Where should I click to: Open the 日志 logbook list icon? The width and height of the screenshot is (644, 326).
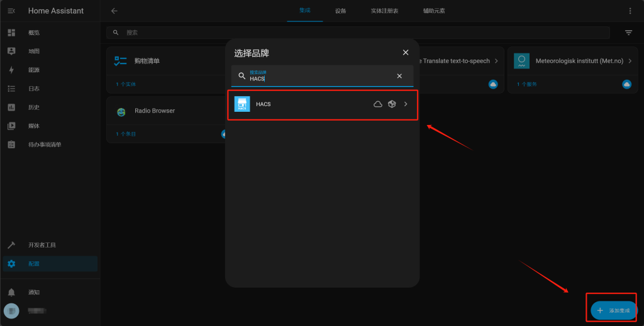tap(11, 89)
